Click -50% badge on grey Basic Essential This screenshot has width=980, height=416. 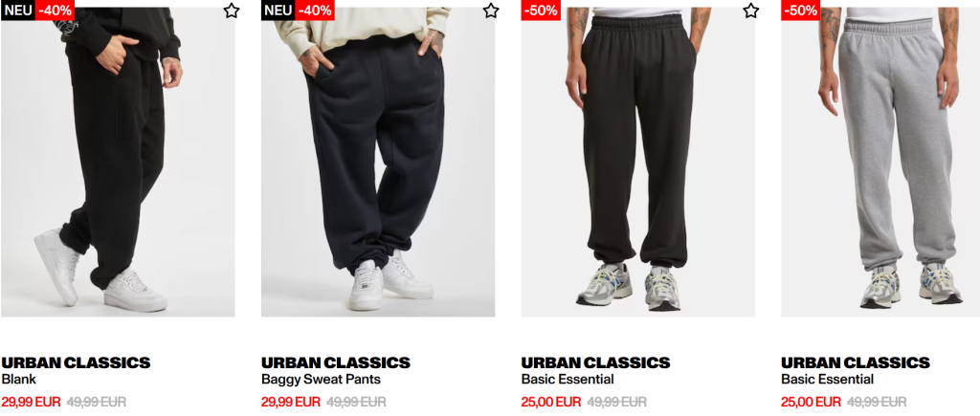tap(801, 10)
